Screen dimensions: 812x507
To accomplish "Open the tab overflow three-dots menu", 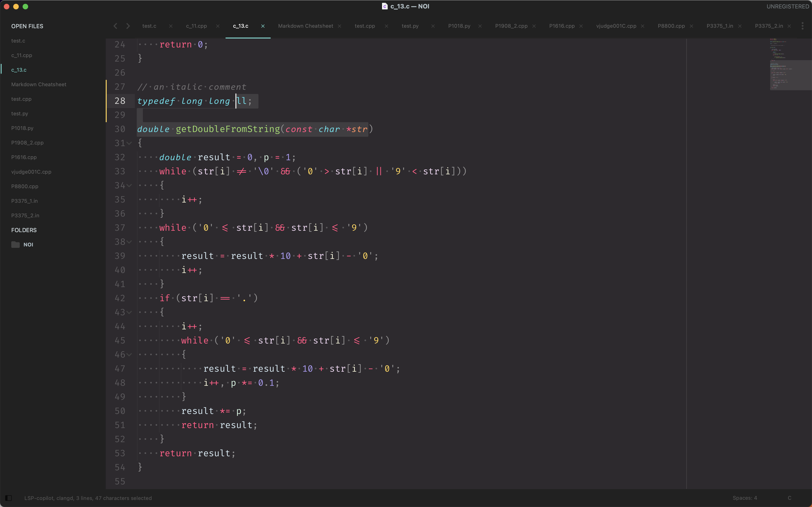I will point(802,26).
